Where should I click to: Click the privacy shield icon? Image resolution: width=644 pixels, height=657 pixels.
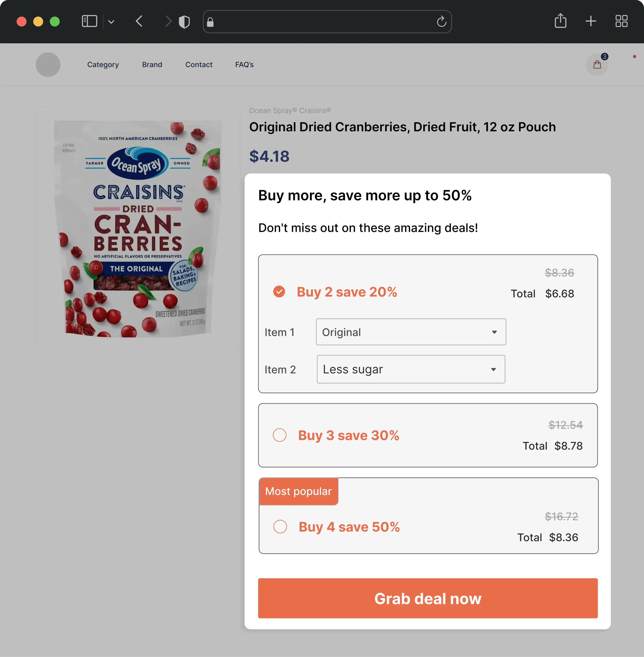pyautogui.click(x=184, y=22)
